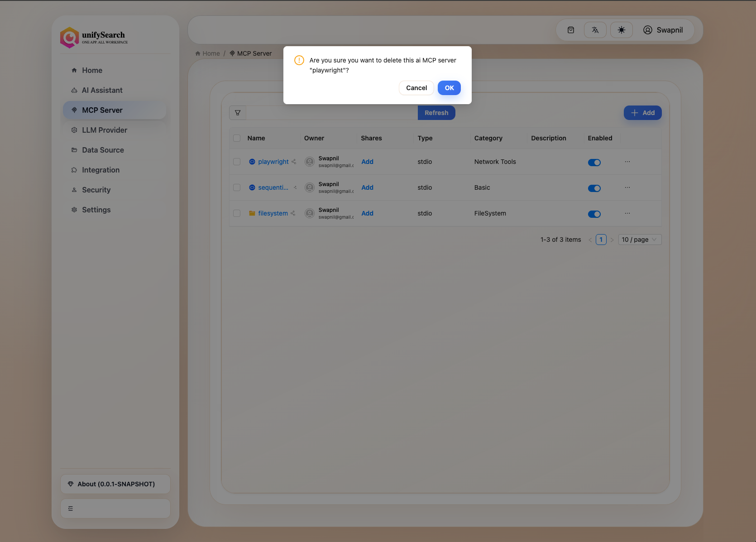Open more actions for filesystem row

click(627, 213)
